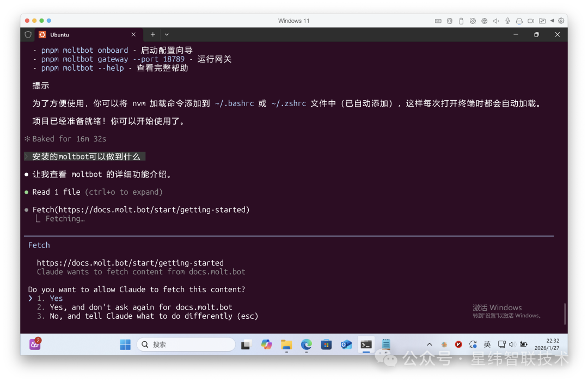Select option 1 Yes to allow fetch
The image size is (588, 382).
(x=56, y=298)
